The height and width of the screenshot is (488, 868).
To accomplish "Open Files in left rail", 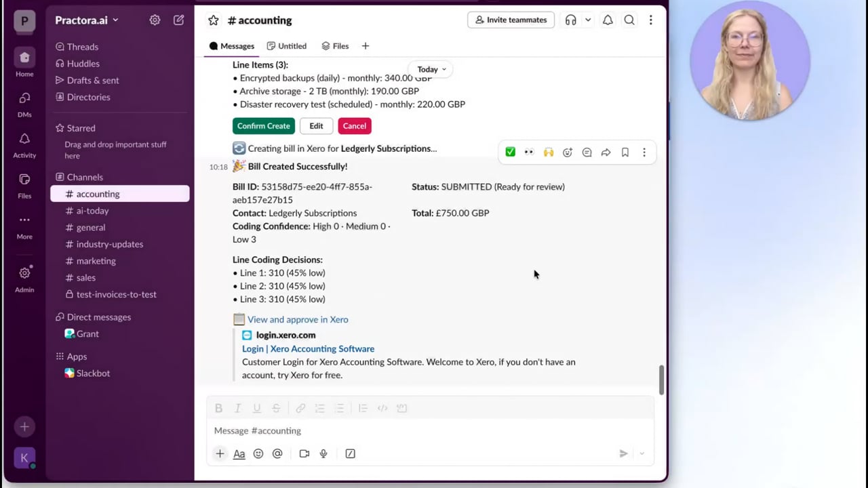I will pos(24,185).
